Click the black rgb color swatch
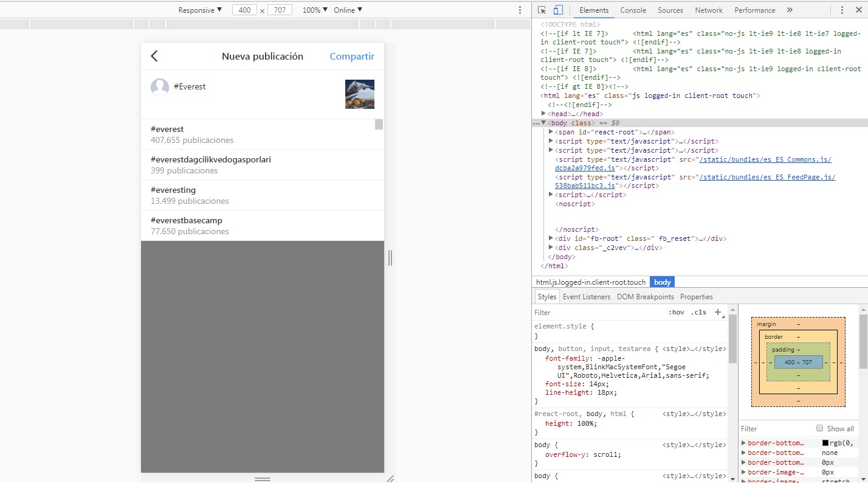The width and height of the screenshot is (868, 483). 825,443
